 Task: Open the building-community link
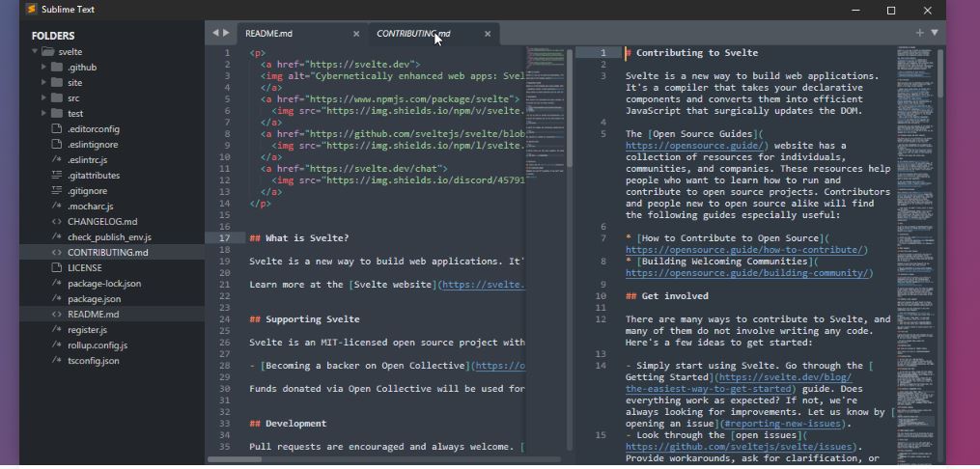tap(747, 273)
